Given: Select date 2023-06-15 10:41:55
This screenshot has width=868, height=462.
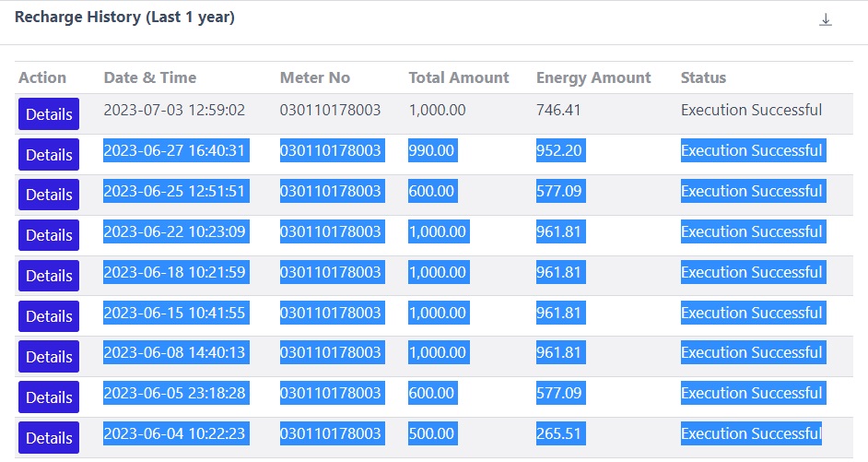Looking at the screenshot, I should pyautogui.click(x=176, y=313).
